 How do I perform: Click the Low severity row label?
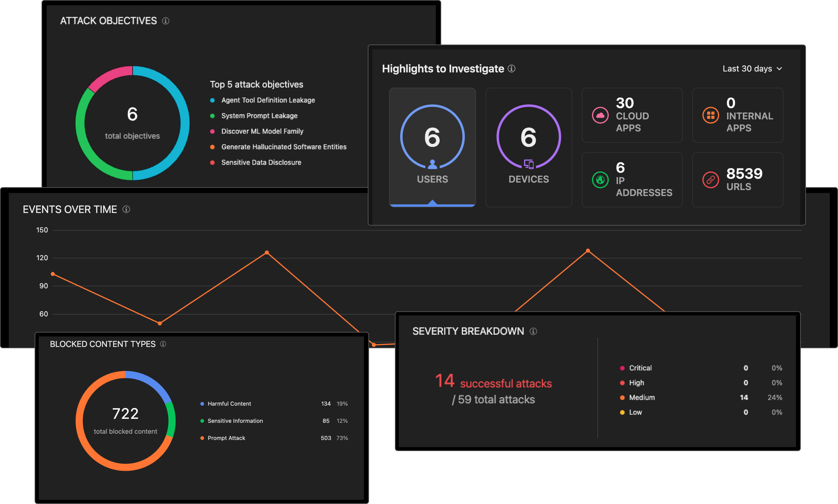tap(635, 412)
